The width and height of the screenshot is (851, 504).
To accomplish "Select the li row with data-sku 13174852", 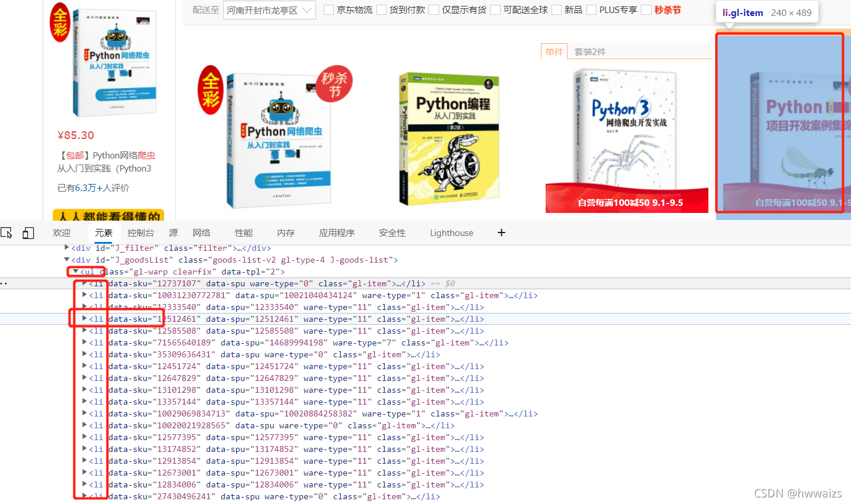I will (286, 449).
